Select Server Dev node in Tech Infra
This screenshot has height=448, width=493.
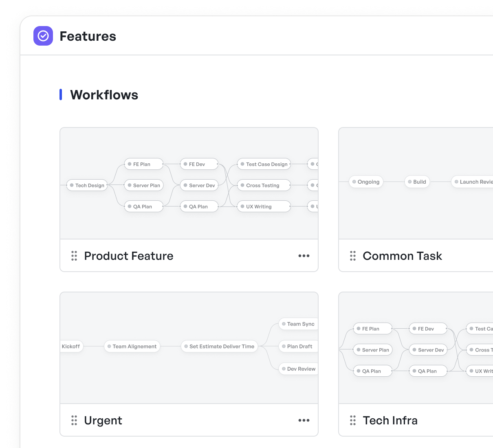point(428,350)
